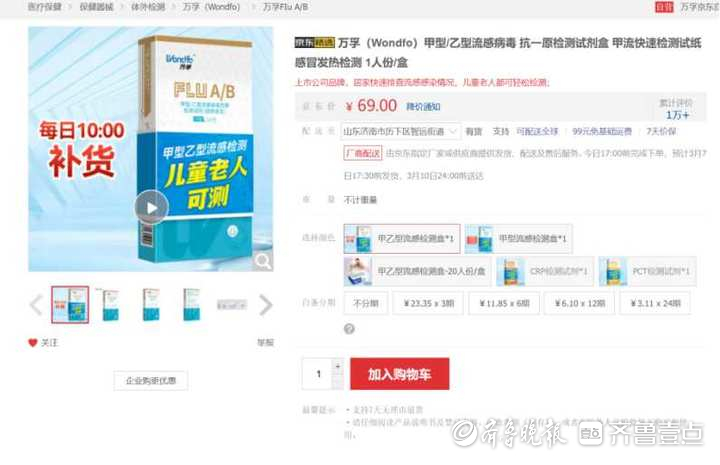Screen dimensions: 720x465
Task: Go to 体外检测 breadcrumb category
Action: pos(148,7)
